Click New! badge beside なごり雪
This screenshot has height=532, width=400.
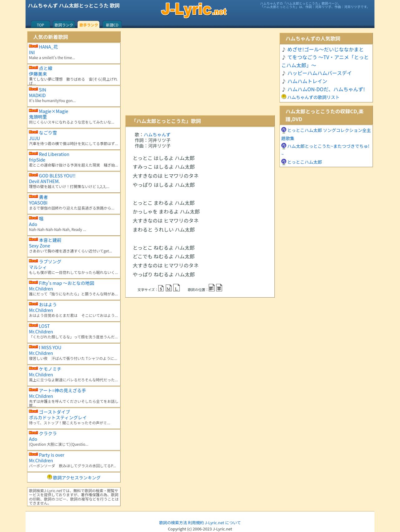point(33,132)
